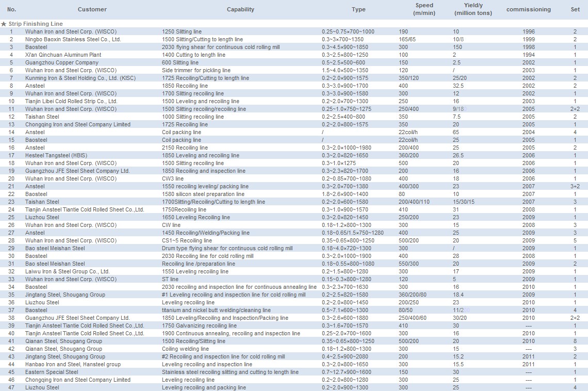Select the Type column header

click(x=358, y=9)
